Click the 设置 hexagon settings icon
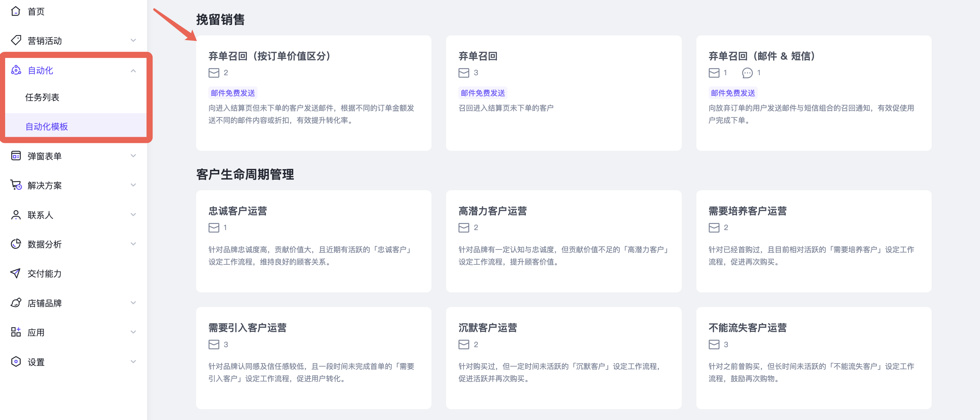This screenshot has height=420, width=980. (16, 361)
